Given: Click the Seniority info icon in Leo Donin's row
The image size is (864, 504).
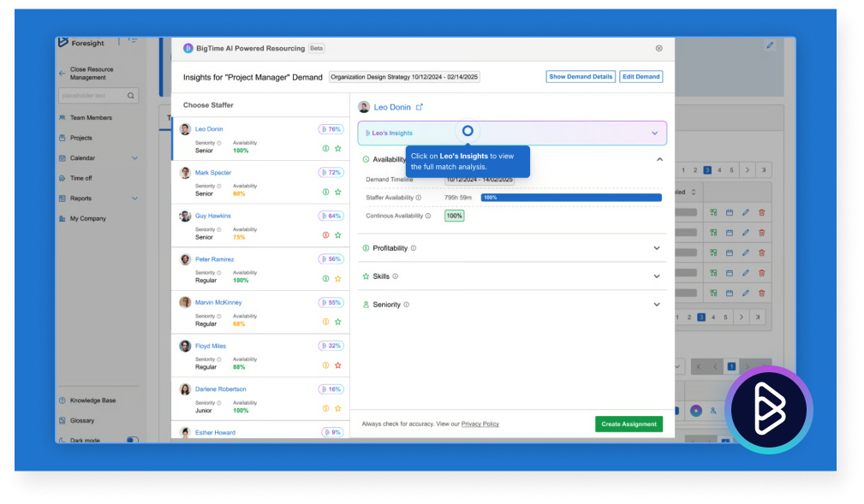Looking at the screenshot, I should click(218, 143).
